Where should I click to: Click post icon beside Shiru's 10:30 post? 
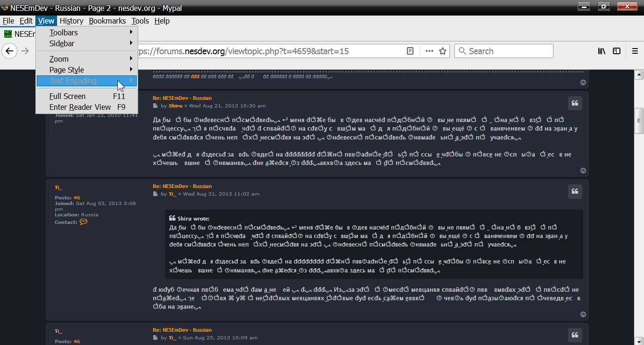[155, 106]
